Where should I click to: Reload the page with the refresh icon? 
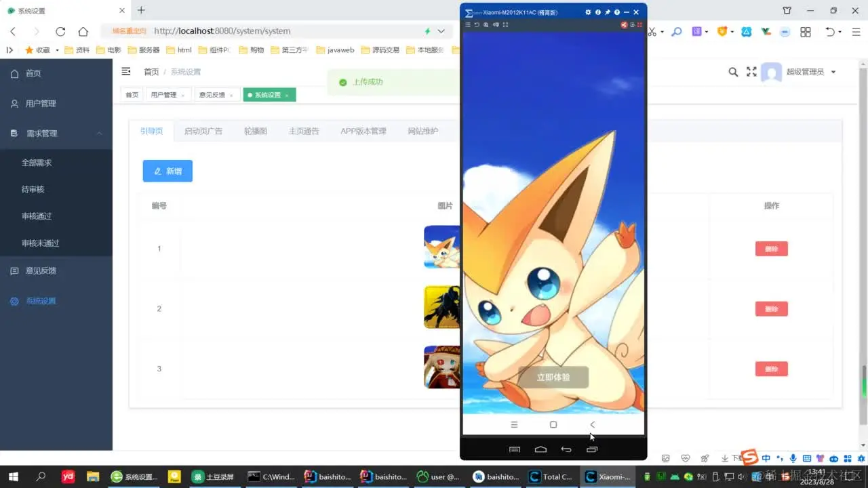60,31
